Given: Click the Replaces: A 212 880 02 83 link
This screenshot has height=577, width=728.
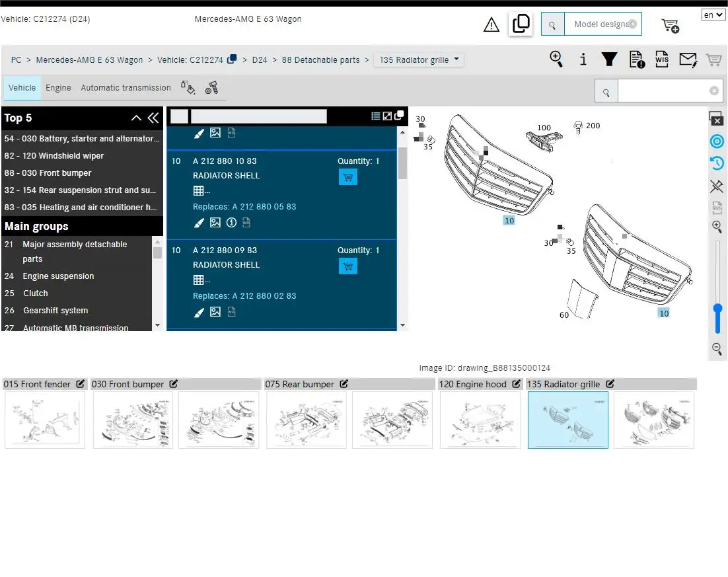Looking at the screenshot, I should 244,296.
